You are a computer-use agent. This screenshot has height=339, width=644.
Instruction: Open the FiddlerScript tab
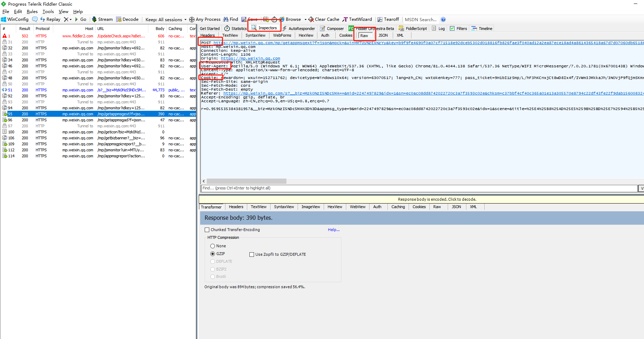413,29
